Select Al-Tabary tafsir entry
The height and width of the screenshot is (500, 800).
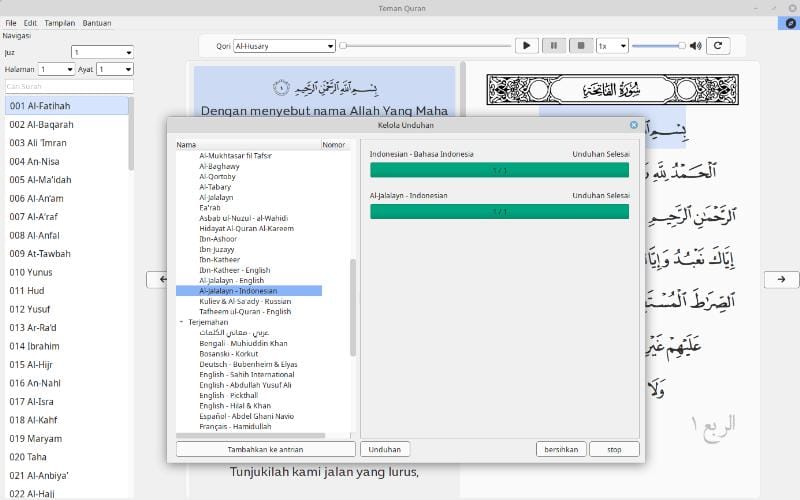pyautogui.click(x=215, y=187)
